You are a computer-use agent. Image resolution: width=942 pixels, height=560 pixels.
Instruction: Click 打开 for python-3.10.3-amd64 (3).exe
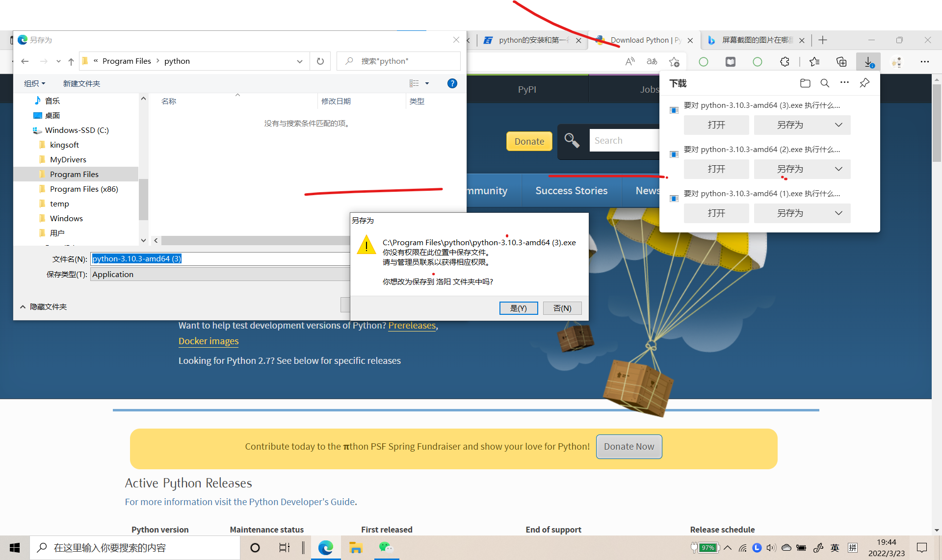coord(716,125)
